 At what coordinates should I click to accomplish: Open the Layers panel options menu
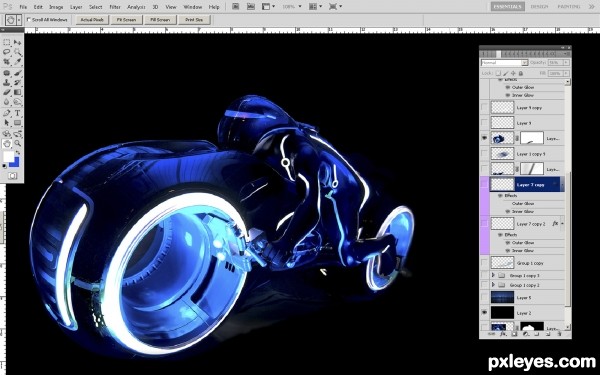[x=567, y=54]
